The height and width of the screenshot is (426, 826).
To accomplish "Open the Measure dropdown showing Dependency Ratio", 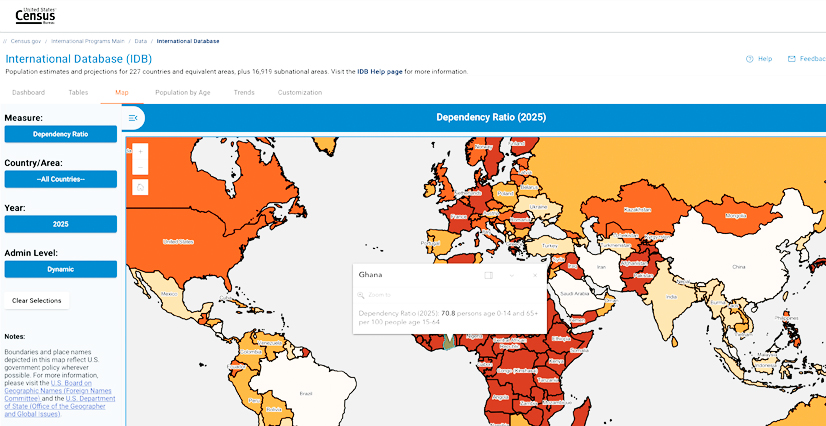I will point(61,134).
